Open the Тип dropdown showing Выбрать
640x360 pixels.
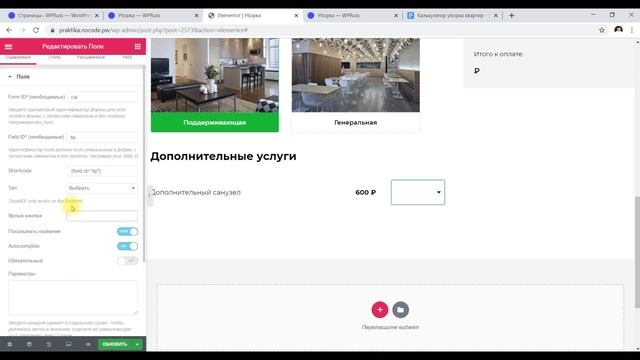102,188
